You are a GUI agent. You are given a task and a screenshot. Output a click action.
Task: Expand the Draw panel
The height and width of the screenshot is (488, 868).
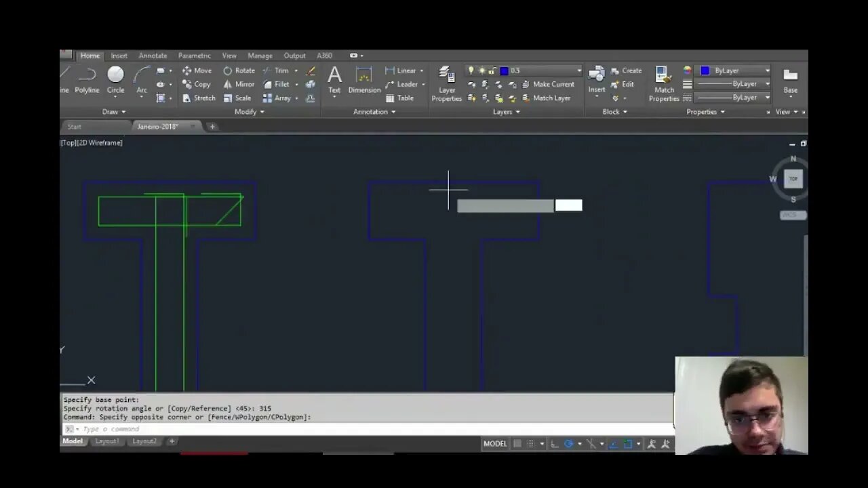(x=114, y=112)
